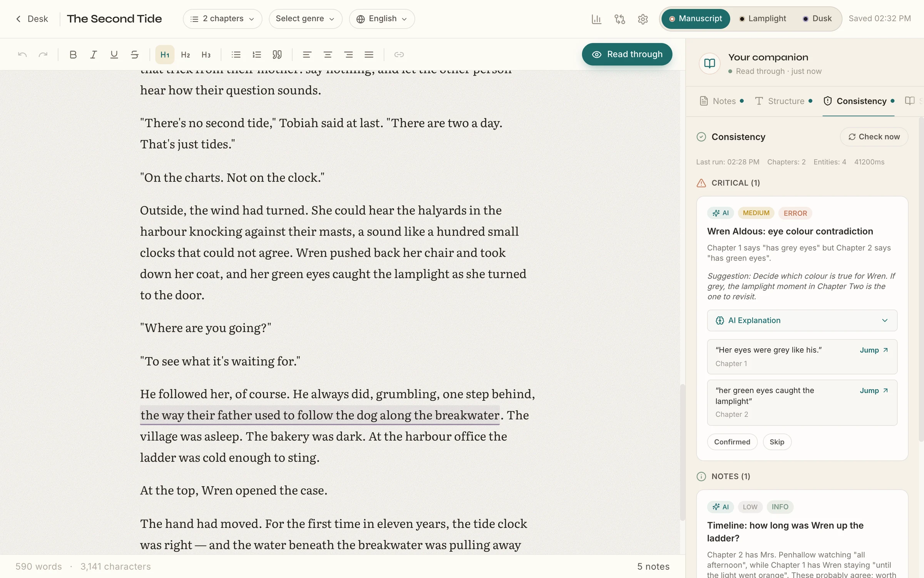924x578 pixels.
Task: Apply italic formatting
Action: [x=93, y=55]
